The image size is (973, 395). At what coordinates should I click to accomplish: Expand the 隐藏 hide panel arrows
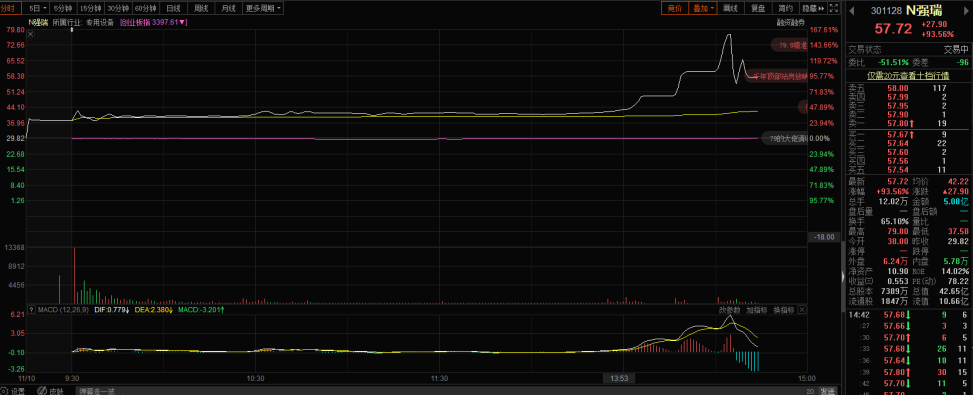coord(813,8)
